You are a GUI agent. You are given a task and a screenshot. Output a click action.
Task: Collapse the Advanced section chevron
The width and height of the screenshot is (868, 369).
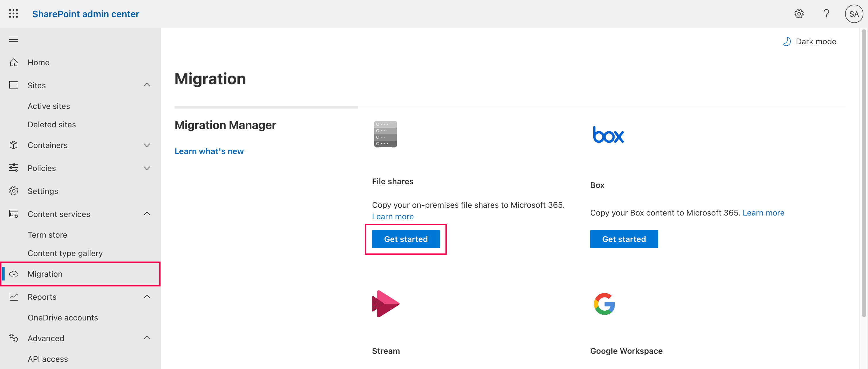point(147,338)
